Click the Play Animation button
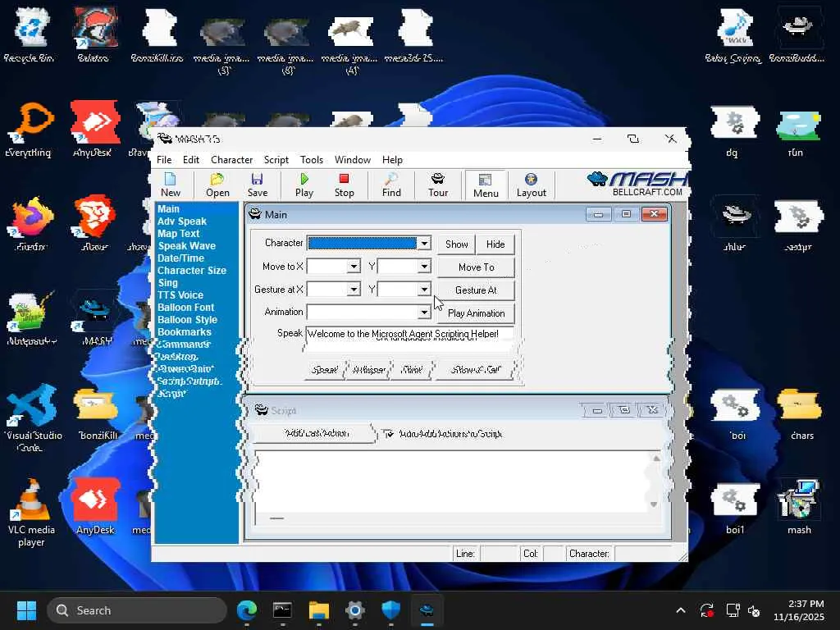 pyautogui.click(x=476, y=313)
